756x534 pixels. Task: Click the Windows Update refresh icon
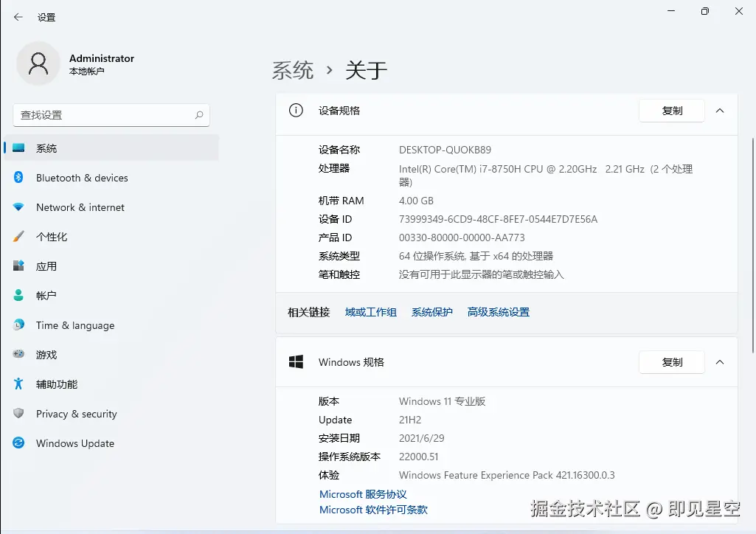coord(18,443)
